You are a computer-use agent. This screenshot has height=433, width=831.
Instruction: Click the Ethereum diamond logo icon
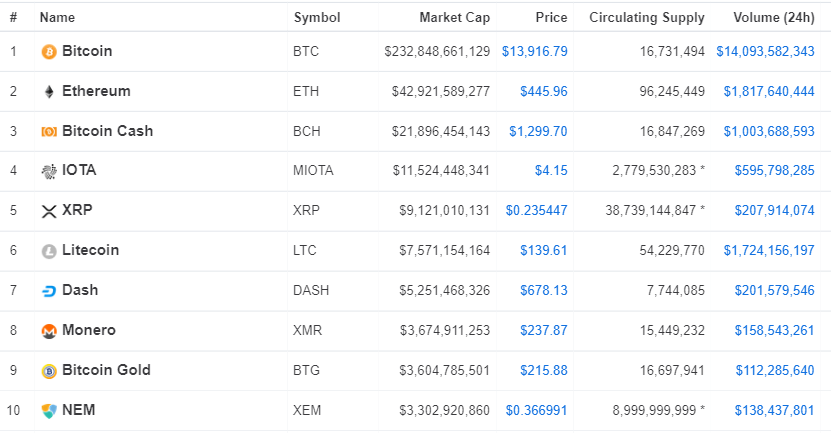click(x=49, y=91)
